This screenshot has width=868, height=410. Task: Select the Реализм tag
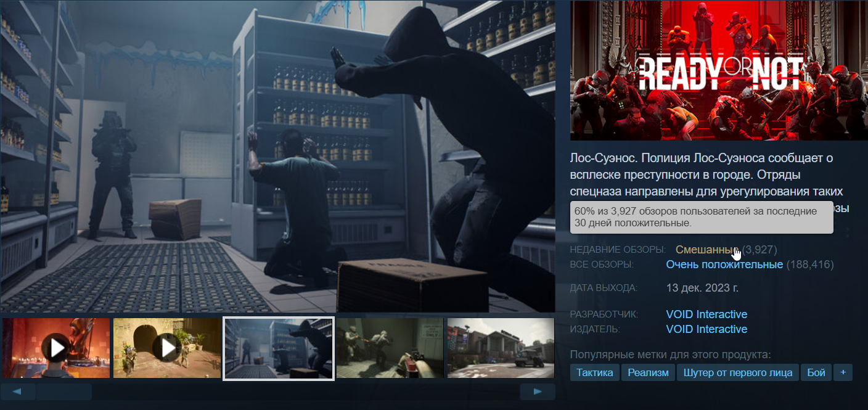(x=648, y=372)
